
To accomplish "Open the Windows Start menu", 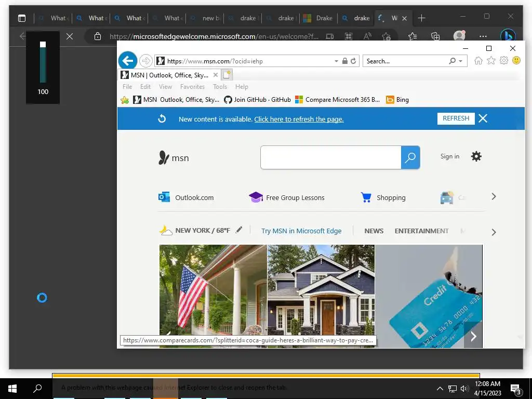I will 12,389.
